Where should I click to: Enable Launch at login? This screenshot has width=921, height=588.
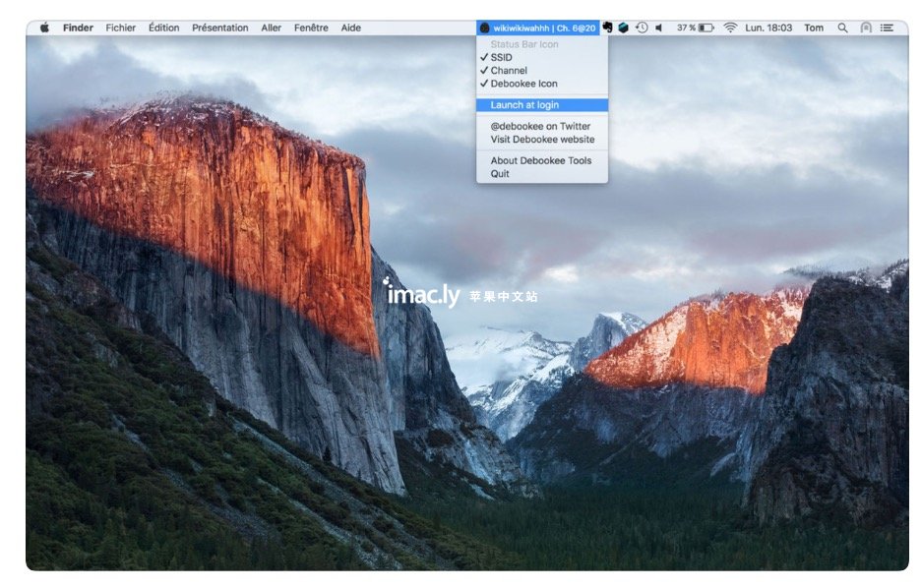click(x=542, y=105)
